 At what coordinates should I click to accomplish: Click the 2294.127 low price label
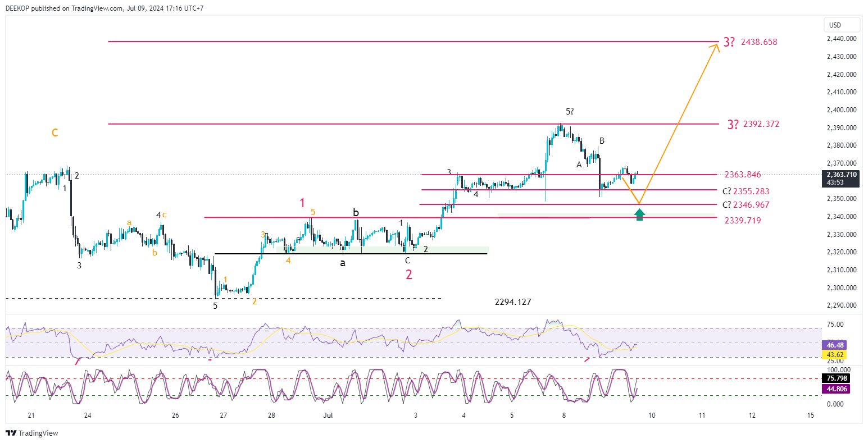point(513,302)
